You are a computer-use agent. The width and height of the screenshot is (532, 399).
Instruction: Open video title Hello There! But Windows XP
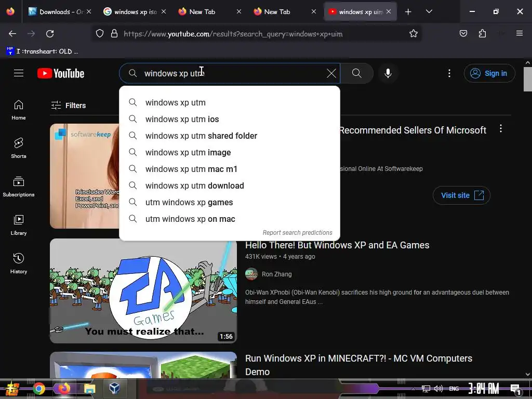pyautogui.click(x=337, y=245)
